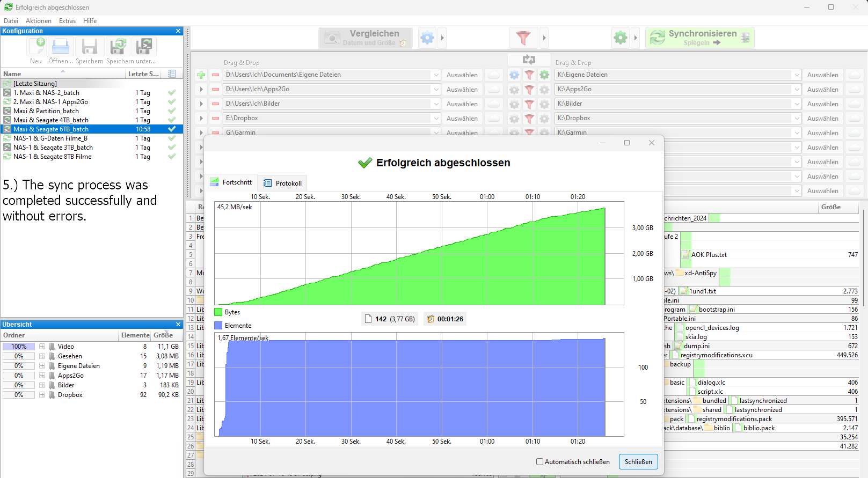Remove the E:\Dropbox folder pair
The image size is (868, 478).
[x=215, y=119]
